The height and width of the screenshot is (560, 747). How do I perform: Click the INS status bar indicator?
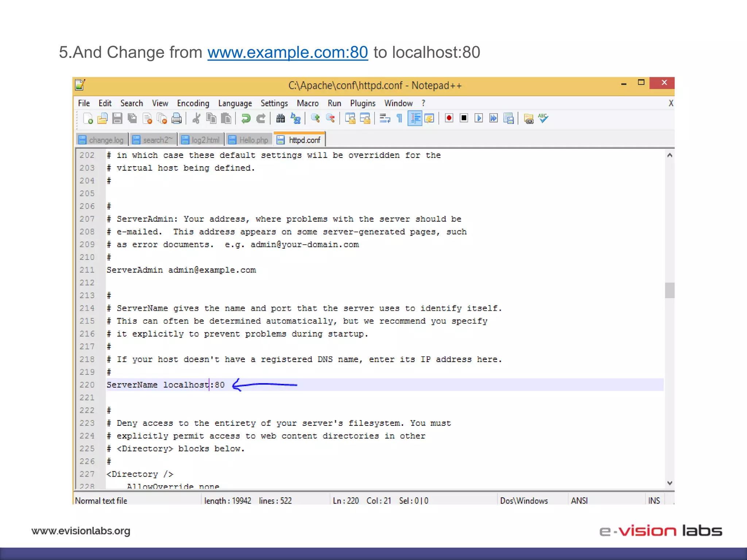[654, 501]
